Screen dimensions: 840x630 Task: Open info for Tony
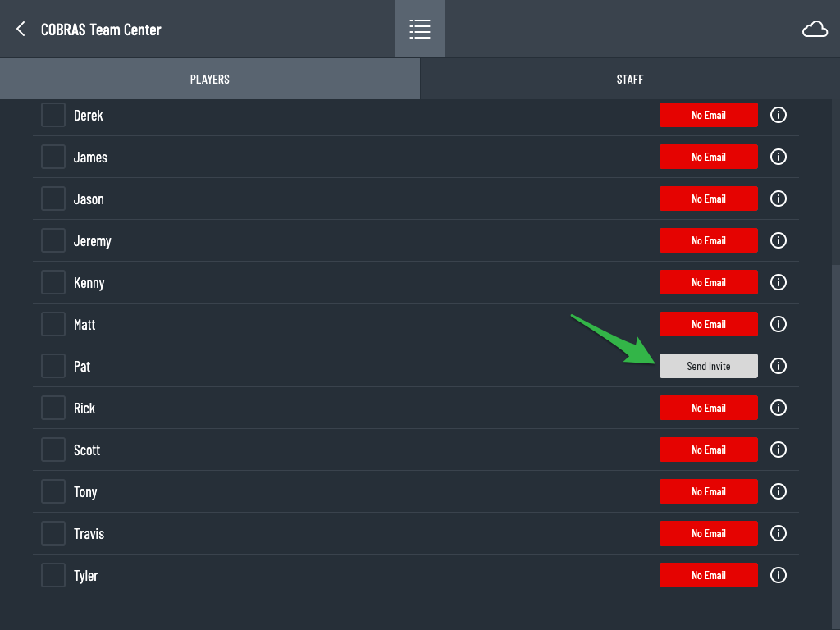point(778,491)
